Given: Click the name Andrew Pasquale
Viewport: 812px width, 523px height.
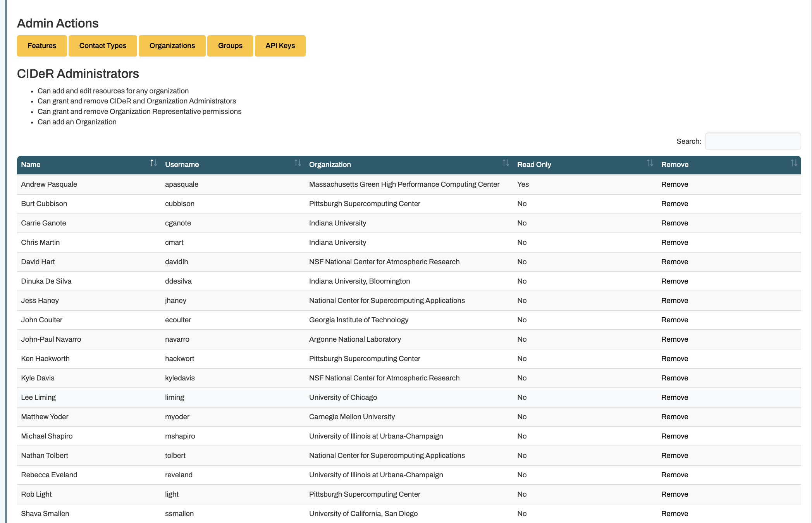Looking at the screenshot, I should point(49,184).
